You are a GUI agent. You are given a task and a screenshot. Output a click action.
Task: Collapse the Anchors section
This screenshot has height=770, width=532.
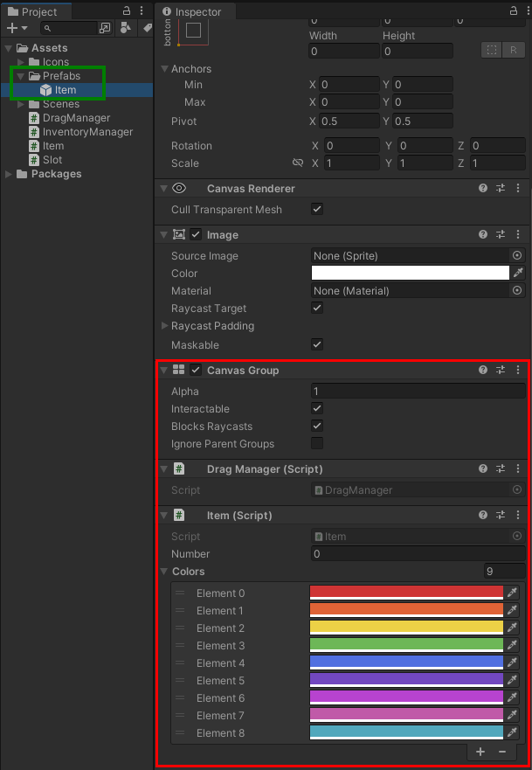pyautogui.click(x=165, y=69)
